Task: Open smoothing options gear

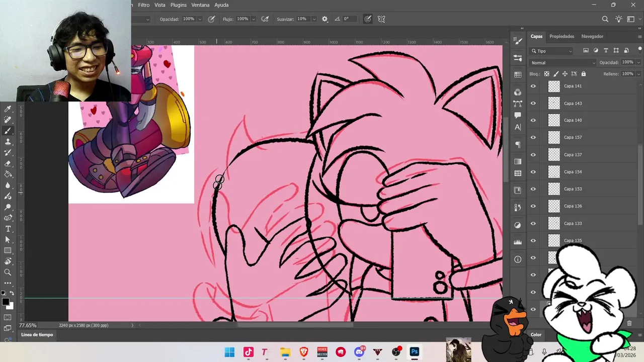Action: pyautogui.click(x=325, y=19)
